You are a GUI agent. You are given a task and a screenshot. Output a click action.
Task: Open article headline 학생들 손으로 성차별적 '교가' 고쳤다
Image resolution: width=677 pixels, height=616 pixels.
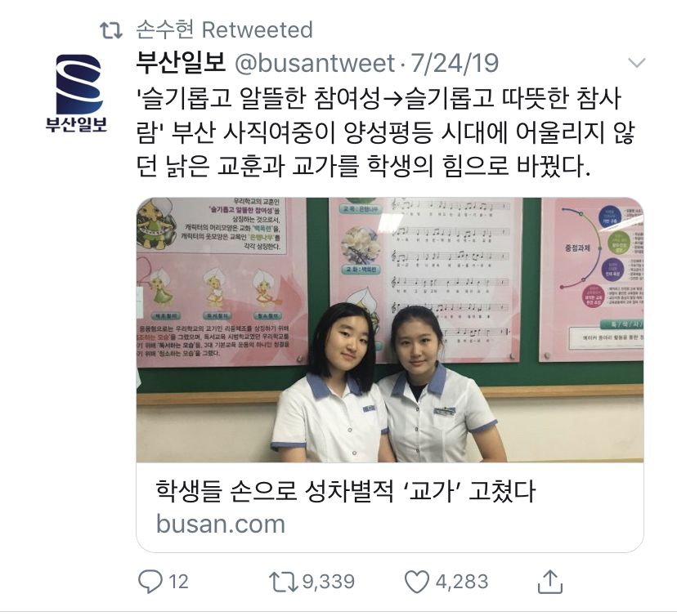pos(345,491)
